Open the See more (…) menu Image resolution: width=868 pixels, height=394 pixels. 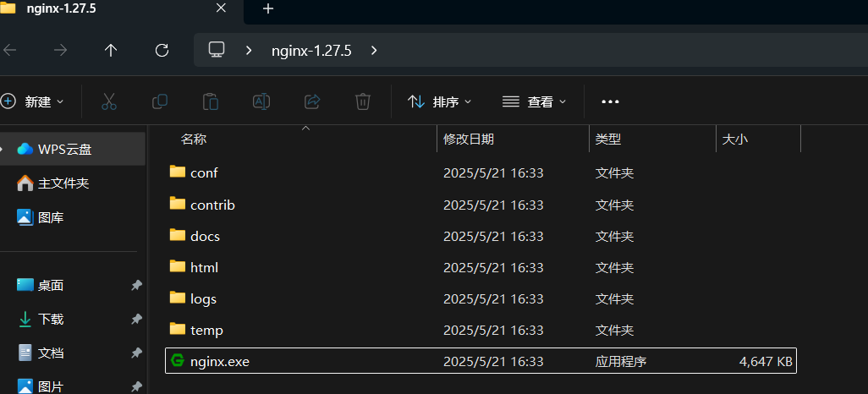coord(610,101)
